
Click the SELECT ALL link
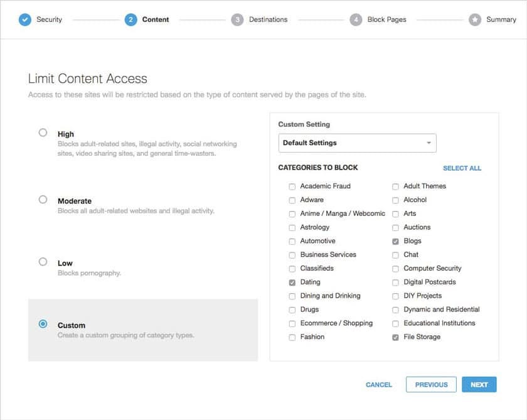[462, 168]
